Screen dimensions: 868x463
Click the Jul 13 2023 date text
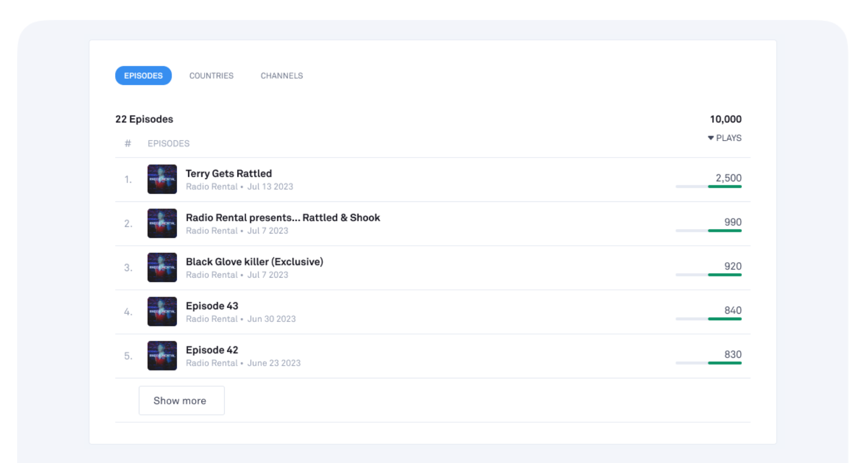270,187
